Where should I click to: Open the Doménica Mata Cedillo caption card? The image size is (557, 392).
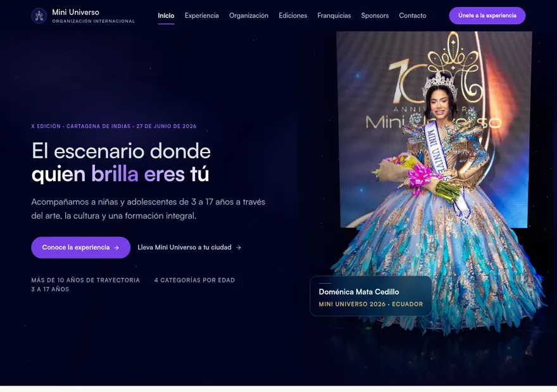(x=371, y=296)
